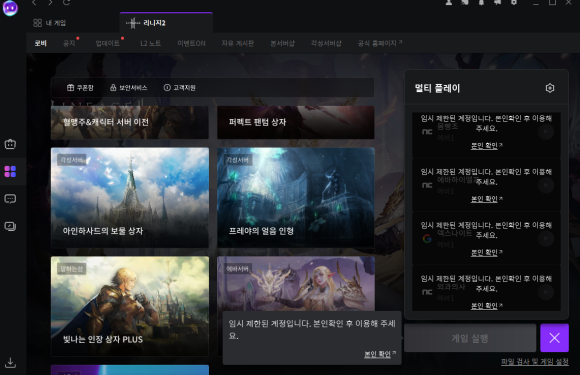This screenshot has width=580, height=375.
Task: Close multi play with purple X button
Action: (554, 338)
